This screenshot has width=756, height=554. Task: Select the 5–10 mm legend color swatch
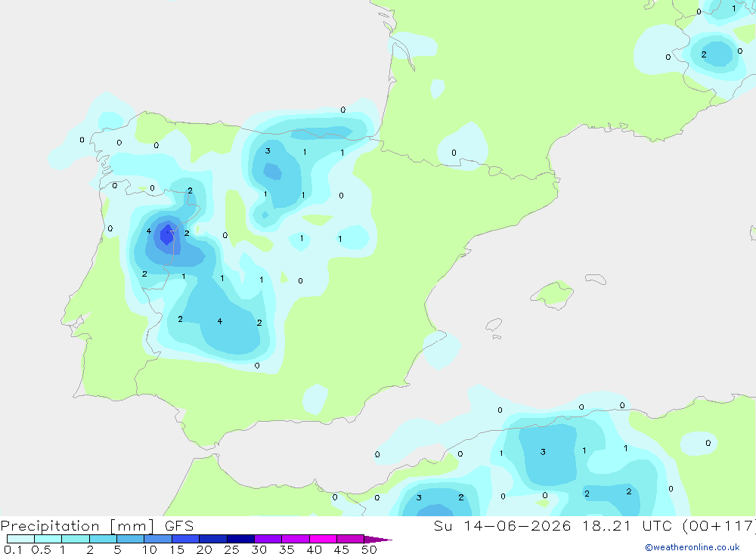(130, 539)
